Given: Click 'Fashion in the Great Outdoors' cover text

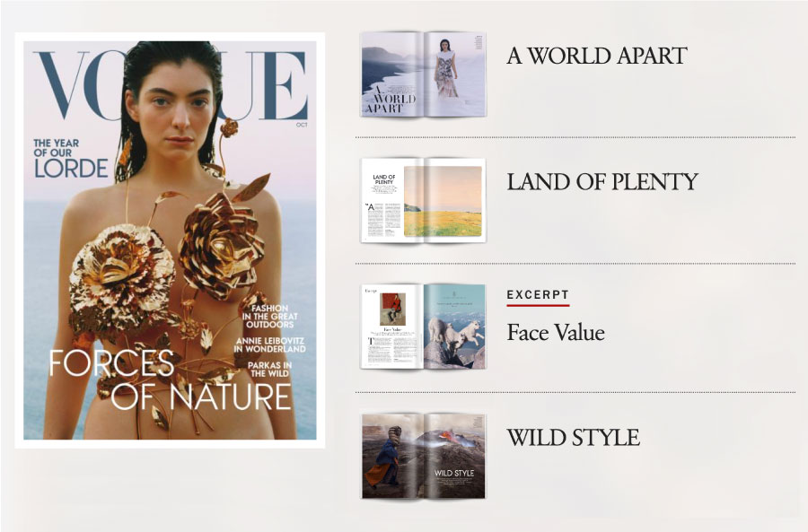Looking at the screenshot, I should [x=269, y=316].
